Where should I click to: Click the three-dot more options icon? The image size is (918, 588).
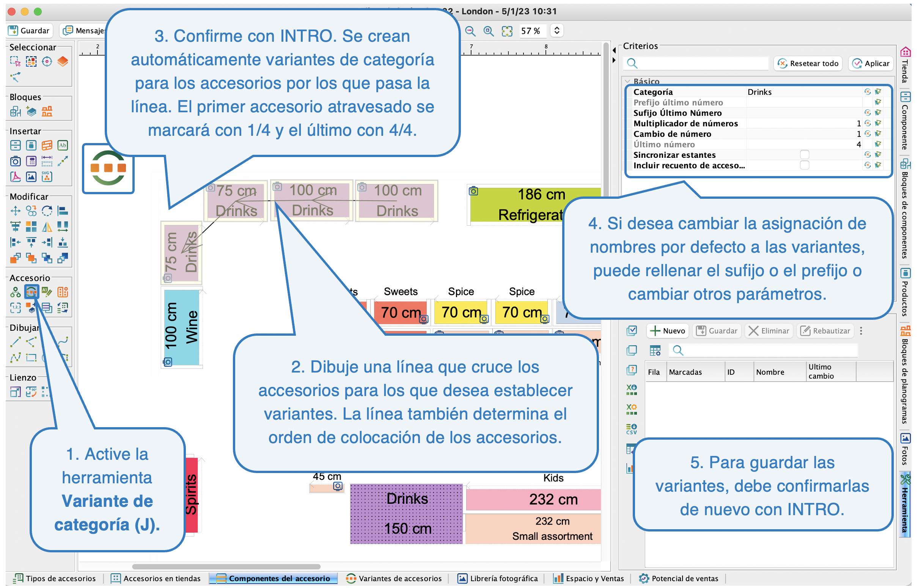(x=861, y=331)
